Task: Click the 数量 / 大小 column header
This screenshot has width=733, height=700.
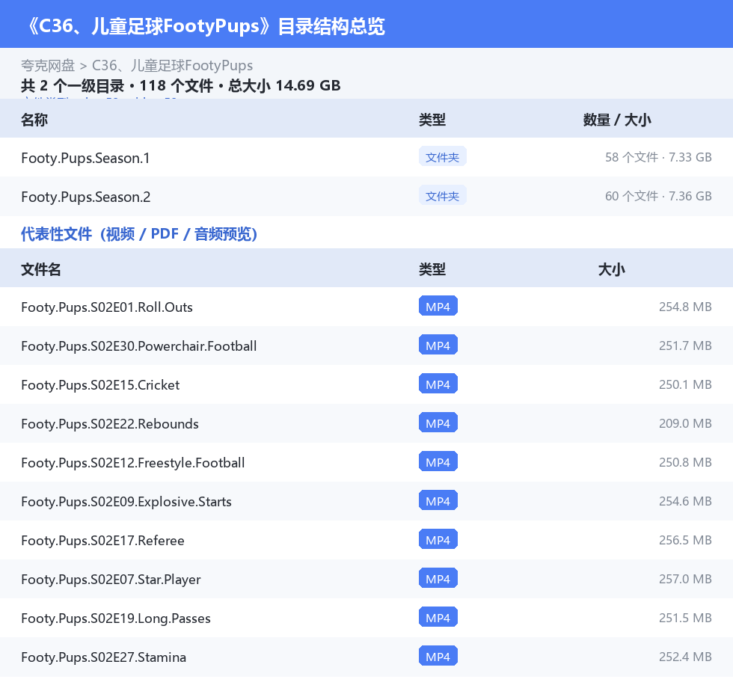Action: [x=617, y=120]
